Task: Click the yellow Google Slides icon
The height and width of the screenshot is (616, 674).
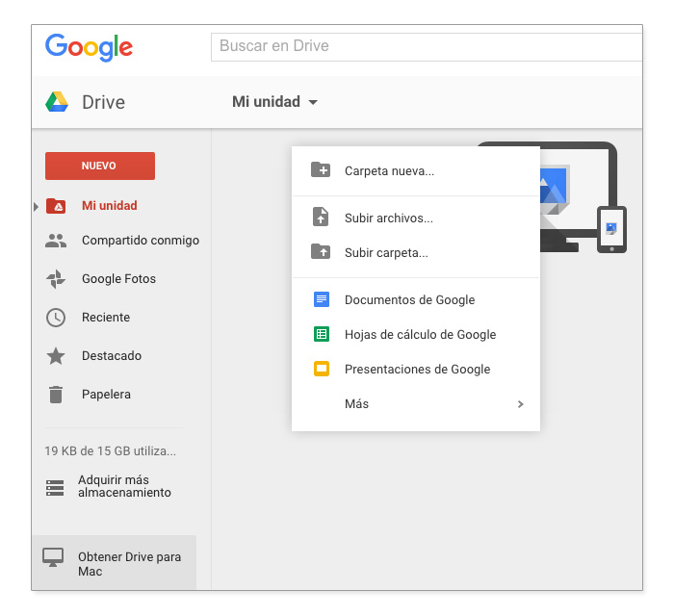Action: [322, 369]
